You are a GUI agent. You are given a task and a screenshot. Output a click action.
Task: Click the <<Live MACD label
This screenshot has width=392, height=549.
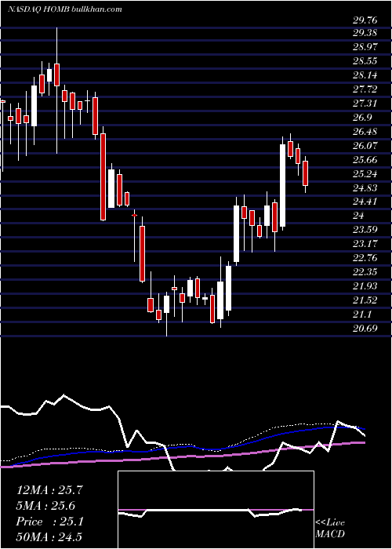click(330, 529)
